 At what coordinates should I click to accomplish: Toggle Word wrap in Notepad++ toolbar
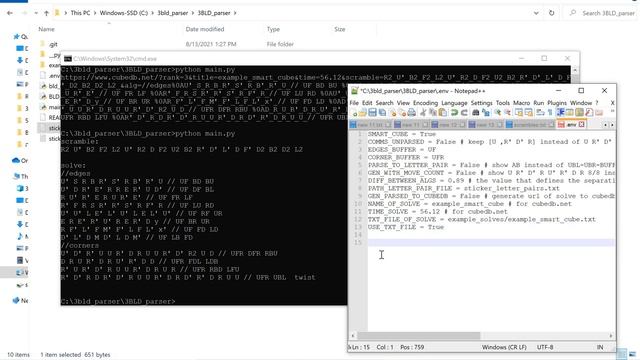click(x=540, y=113)
